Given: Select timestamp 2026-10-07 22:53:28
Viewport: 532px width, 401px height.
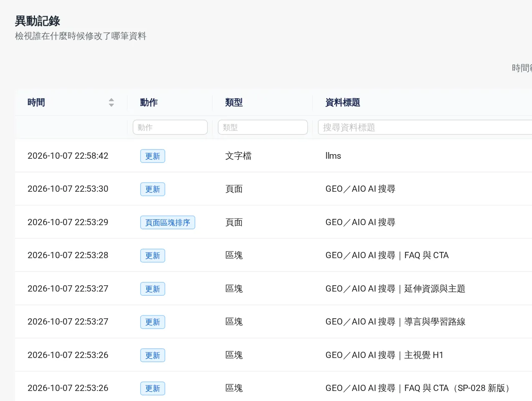Looking at the screenshot, I should click(x=68, y=255).
